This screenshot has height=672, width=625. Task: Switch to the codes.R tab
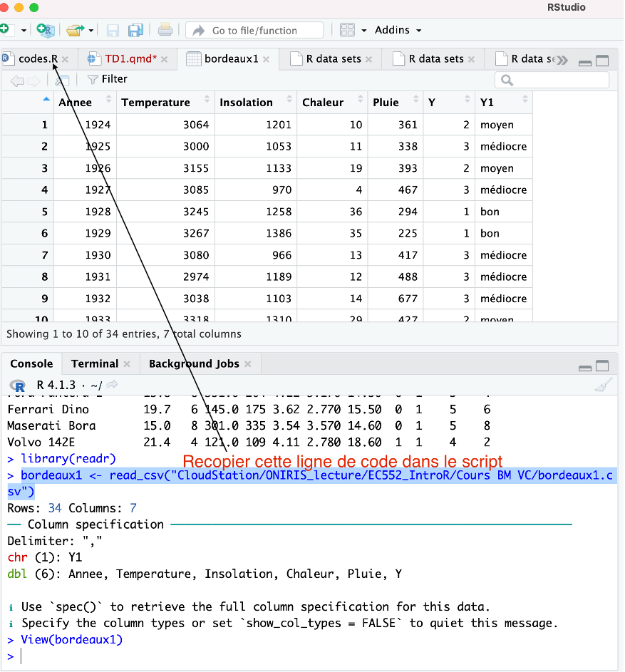(38, 58)
